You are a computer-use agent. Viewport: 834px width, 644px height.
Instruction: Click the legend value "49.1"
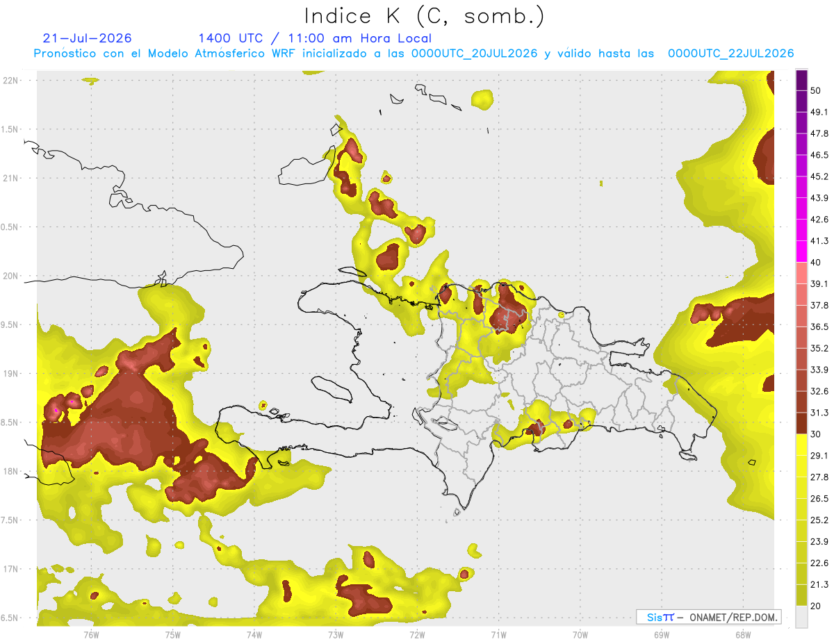pos(819,112)
